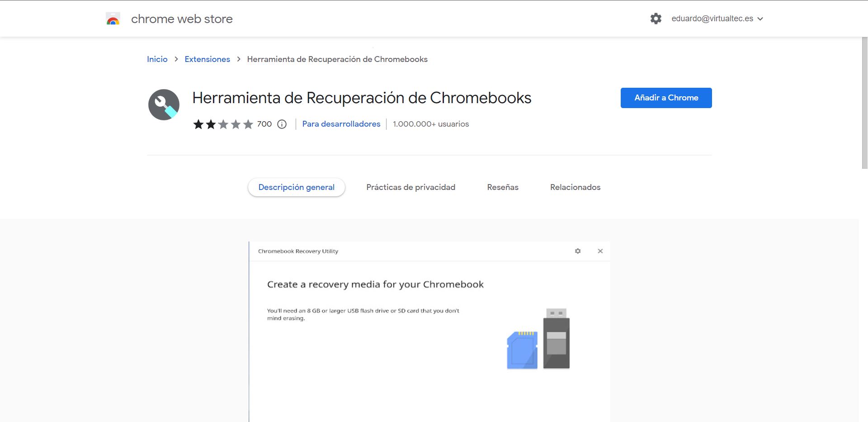Go to the Inicio breadcrumb link
The height and width of the screenshot is (422, 868).
point(157,59)
